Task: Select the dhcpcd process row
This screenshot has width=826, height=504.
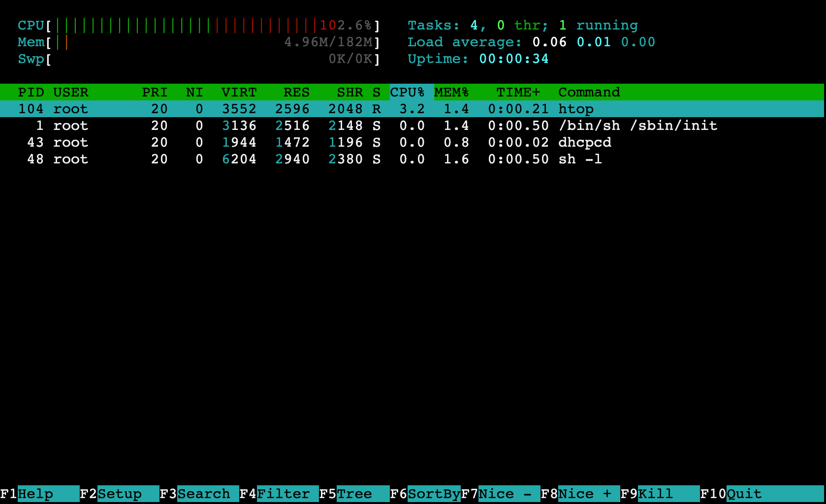Action: (x=295, y=142)
